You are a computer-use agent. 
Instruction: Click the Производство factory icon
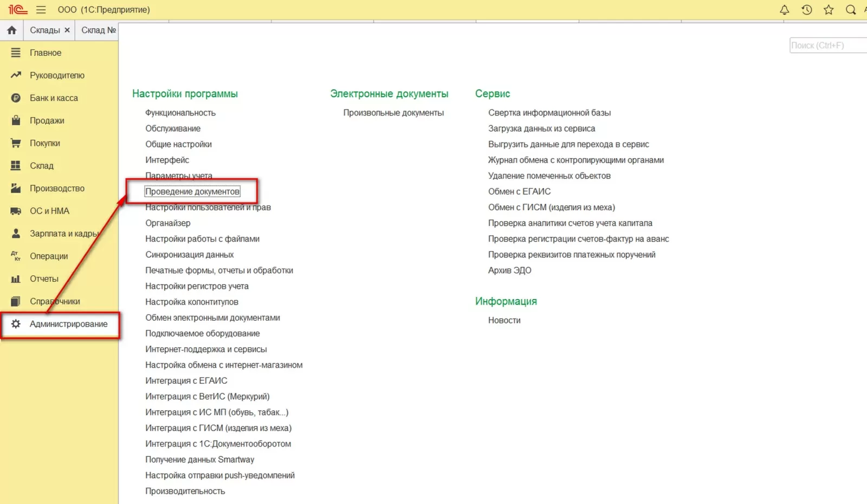click(x=16, y=189)
